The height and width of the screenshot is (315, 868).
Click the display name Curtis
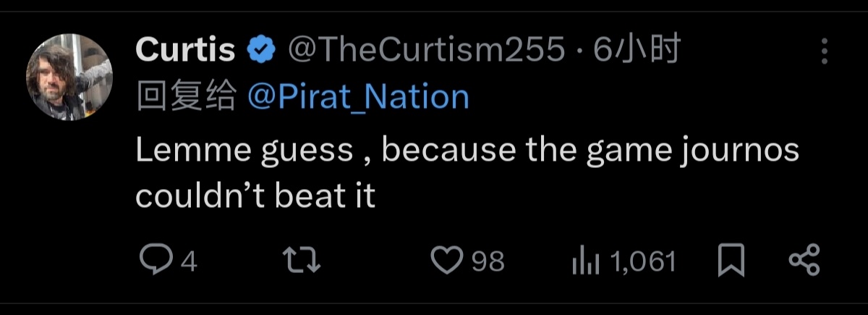click(x=185, y=51)
